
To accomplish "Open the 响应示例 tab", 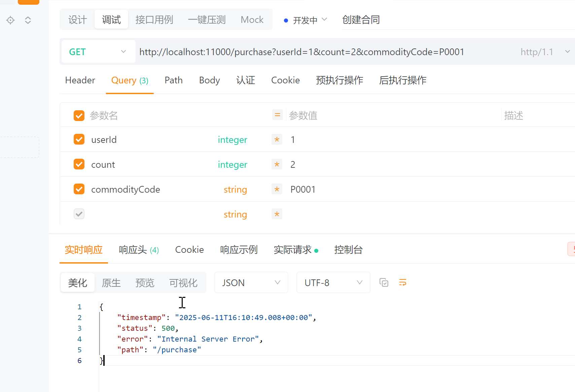I will point(239,249).
